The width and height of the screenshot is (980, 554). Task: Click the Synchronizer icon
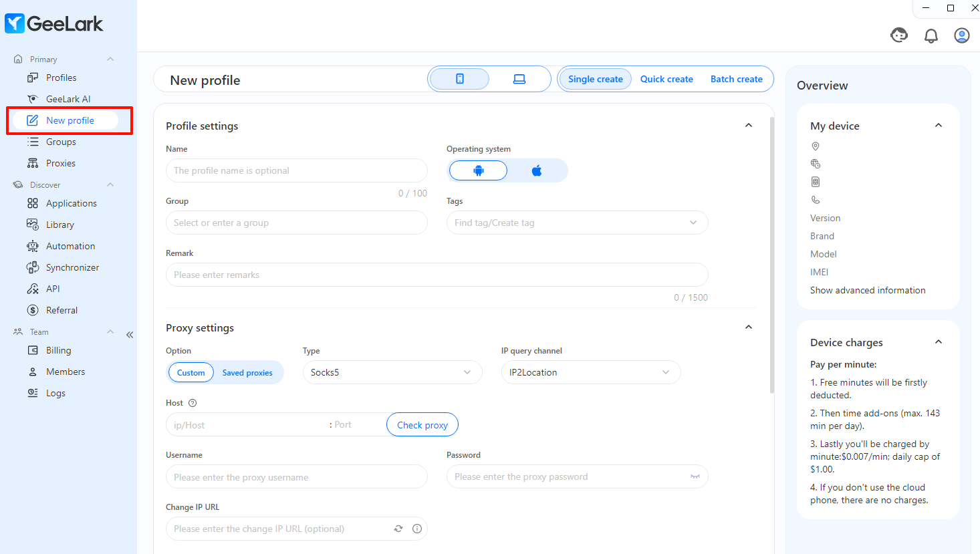pyautogui.click(x=32, y=267)
